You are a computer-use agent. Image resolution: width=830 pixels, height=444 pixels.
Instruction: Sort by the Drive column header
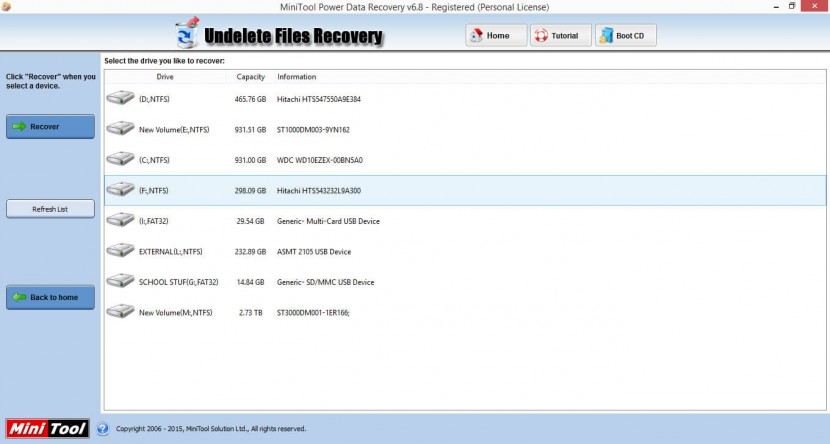pyautogui.click(x=165, y=77)
